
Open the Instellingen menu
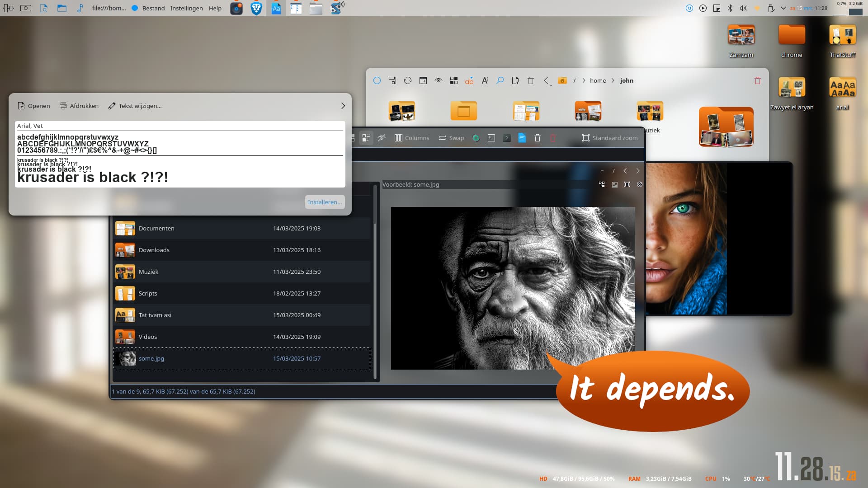[186, 8]
